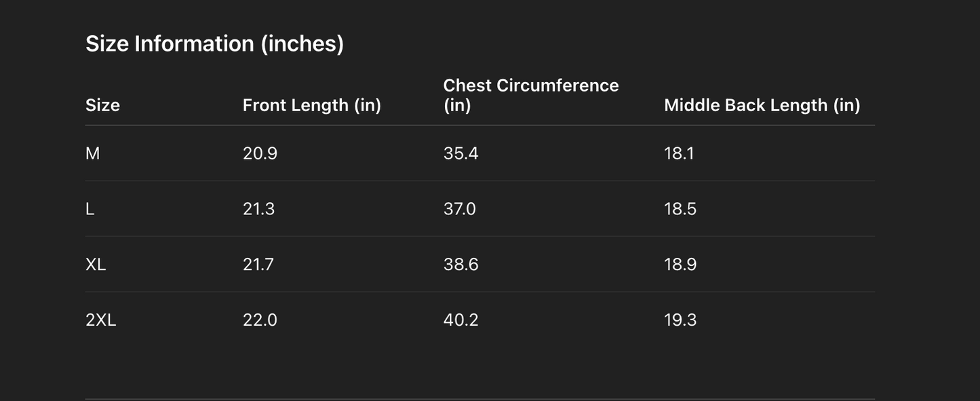The width and height of the screenshot is (980, 401).
Task: Click the Size Information (inches) heading
Action: coord(214,43)
